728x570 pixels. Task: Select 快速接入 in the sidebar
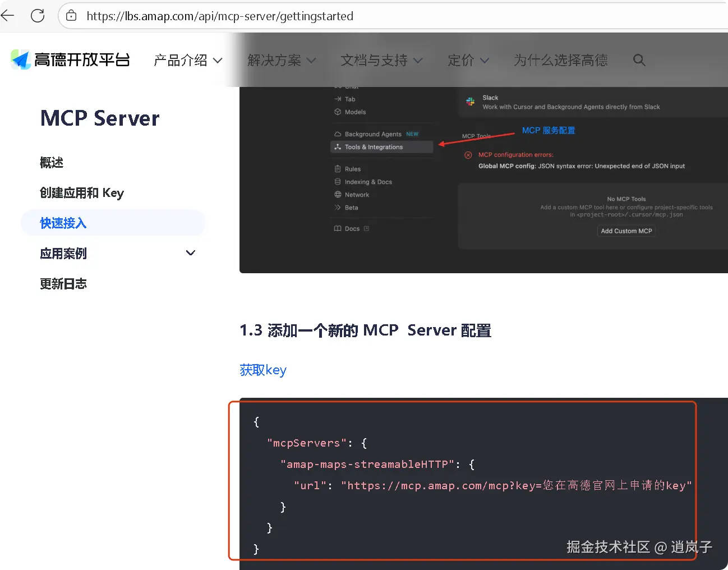[x=113, y=223]
